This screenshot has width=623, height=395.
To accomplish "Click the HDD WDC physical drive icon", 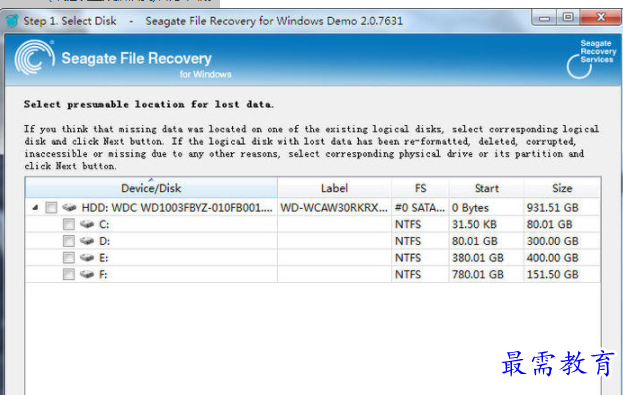I will click(69, 207).
